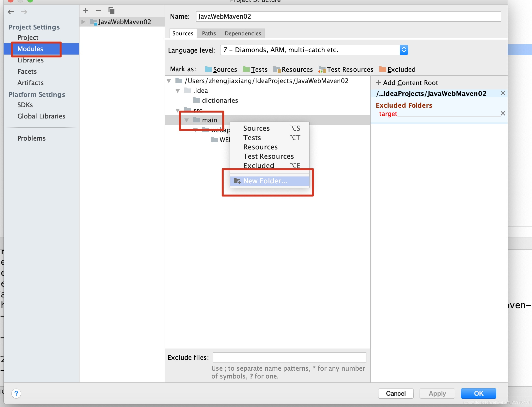532x407 pixels.
Task: Choose New Folder... from context menu
Action: point(265,181)
